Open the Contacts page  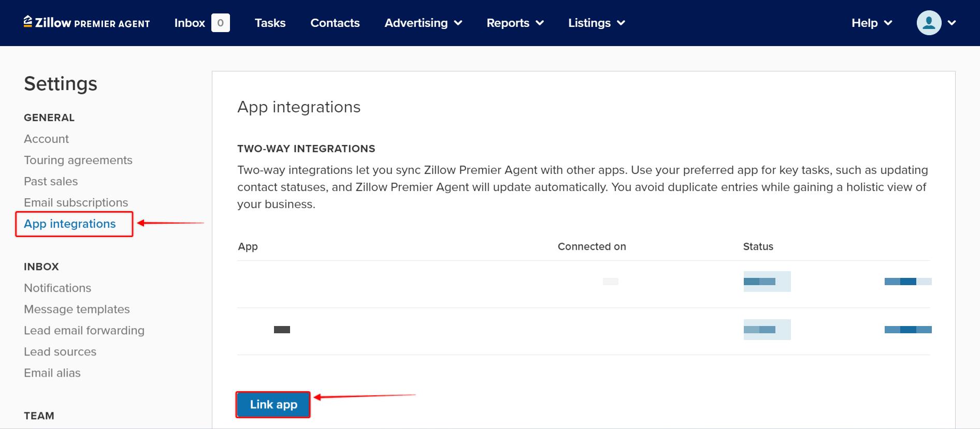(x=335, y=23)
